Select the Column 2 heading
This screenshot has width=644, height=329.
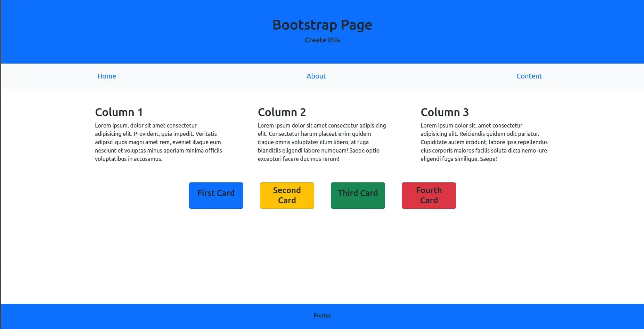(282, 112)
